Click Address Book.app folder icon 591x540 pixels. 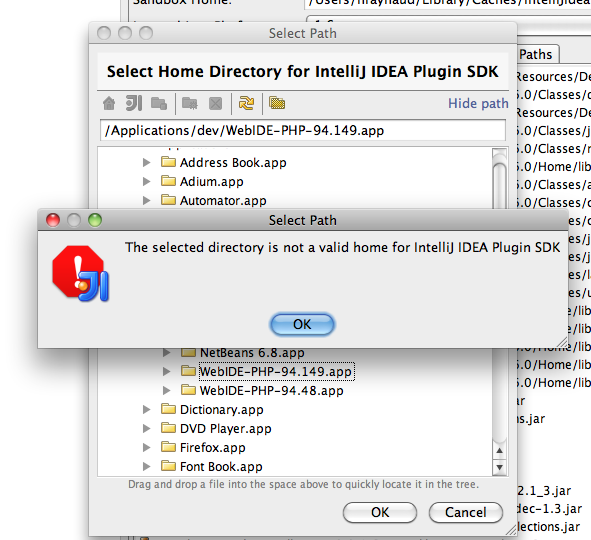pos(168,162)
